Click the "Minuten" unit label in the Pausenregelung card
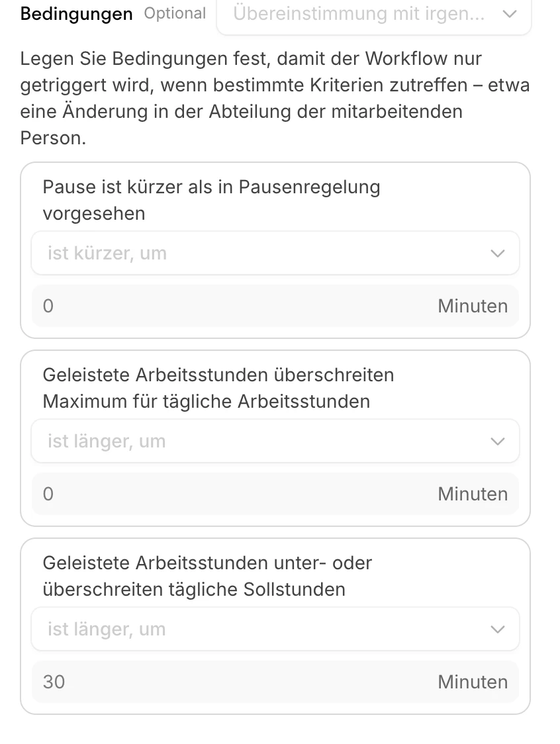Image resolution: width=560 pixels, height=744 pixels. click(x=473, y=306)
